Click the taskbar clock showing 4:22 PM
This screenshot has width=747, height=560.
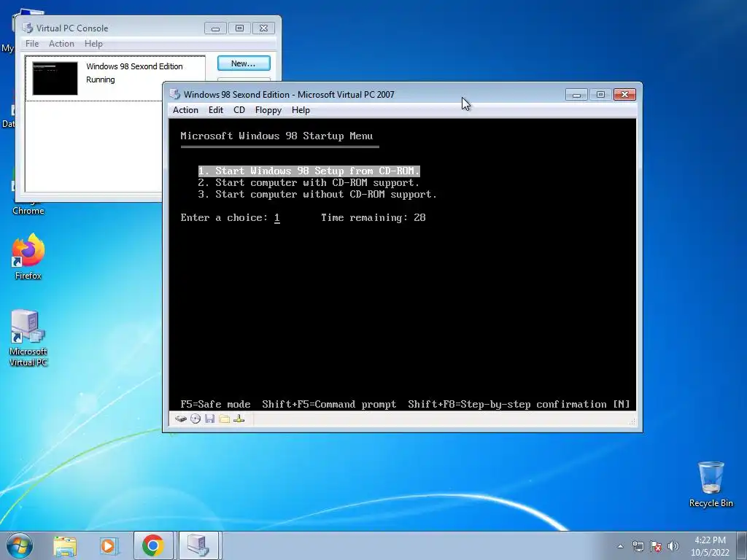point(710,546)
